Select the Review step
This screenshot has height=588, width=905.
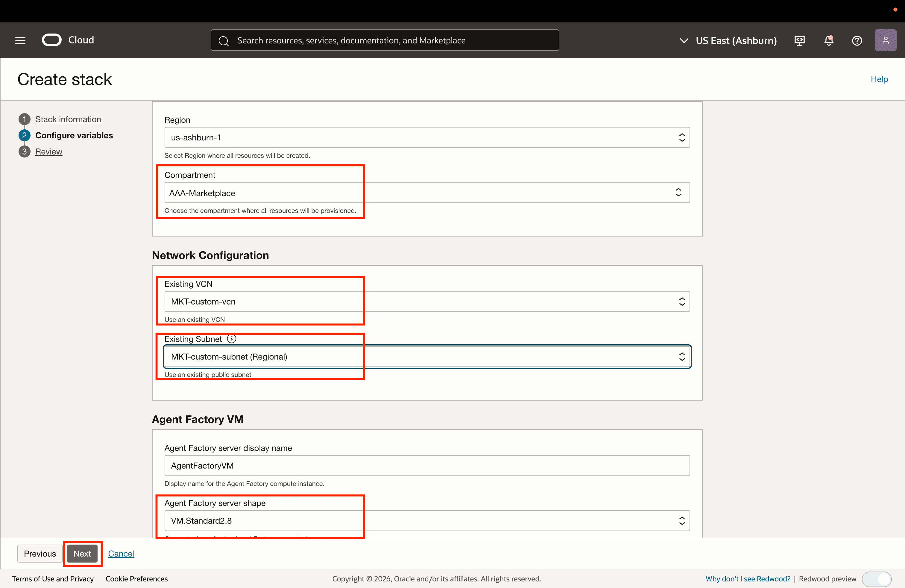49,151
